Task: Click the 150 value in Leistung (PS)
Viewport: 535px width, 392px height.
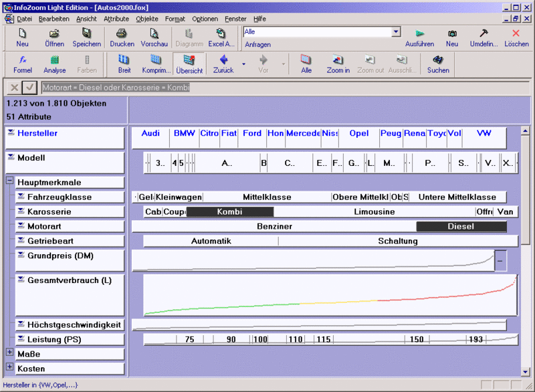Action: coord(417,339)
